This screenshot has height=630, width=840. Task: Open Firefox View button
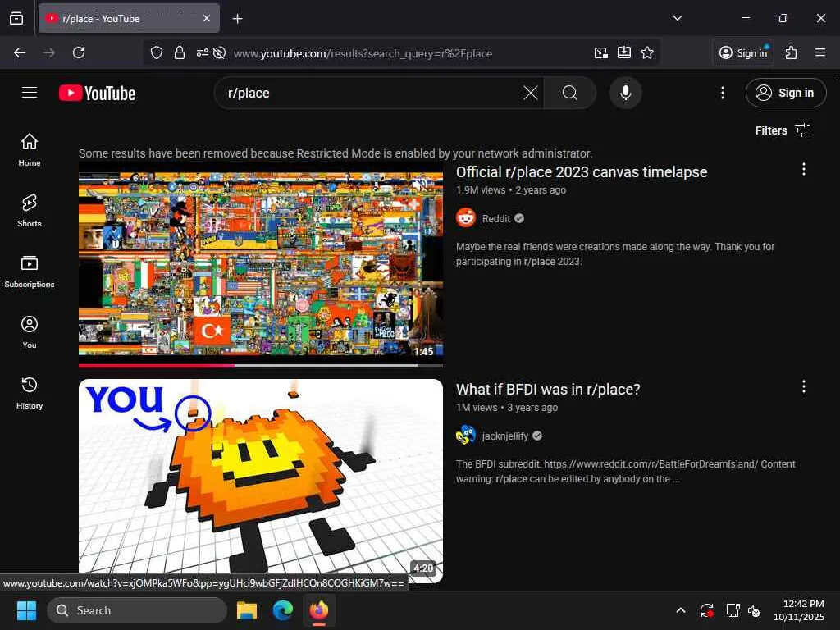point(16,18)
